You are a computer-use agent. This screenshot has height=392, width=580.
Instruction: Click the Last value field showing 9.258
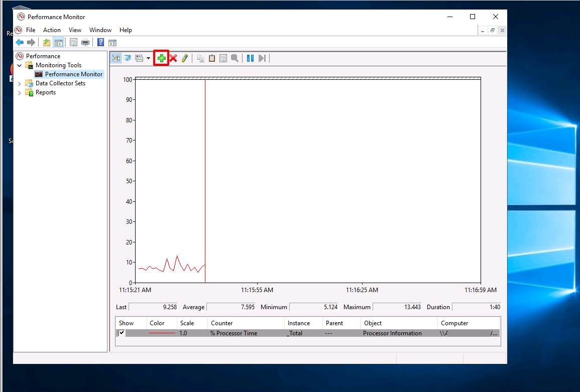click(153, 307)
